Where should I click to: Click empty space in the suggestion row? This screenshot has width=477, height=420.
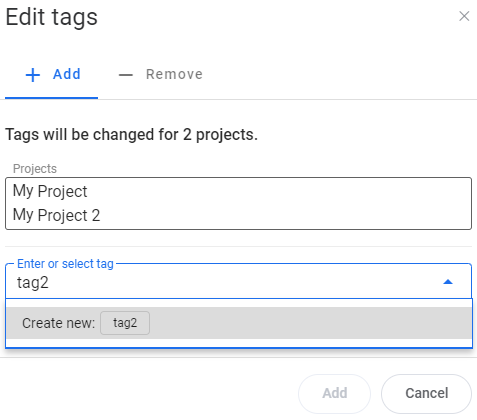click(310, 323)
